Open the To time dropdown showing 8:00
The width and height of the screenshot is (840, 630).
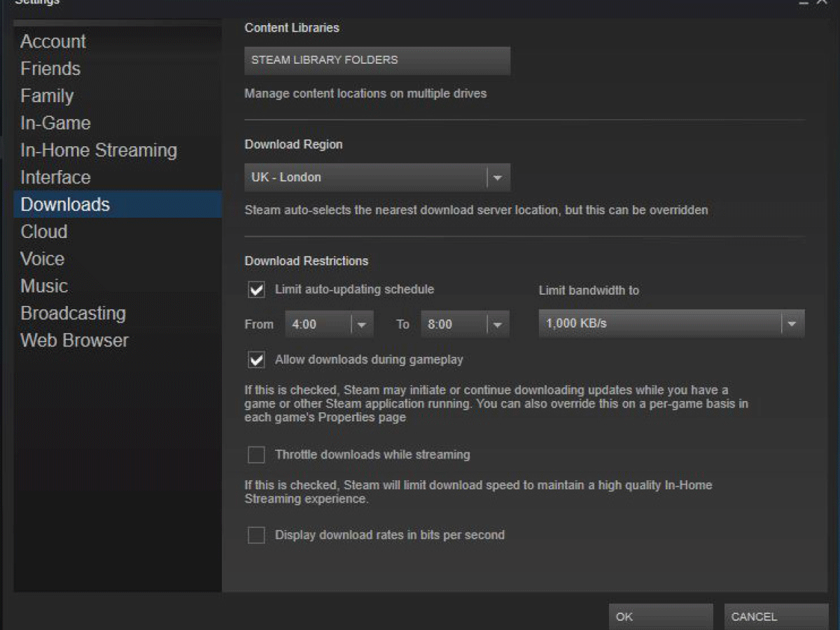(x=465, y=324)
